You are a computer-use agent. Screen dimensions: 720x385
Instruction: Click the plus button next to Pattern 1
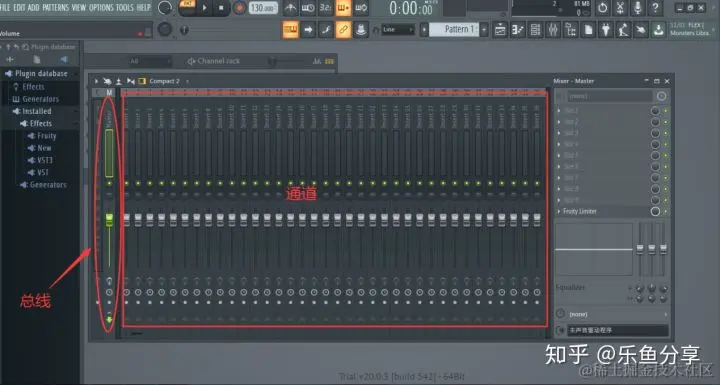[x=484, y=30]
